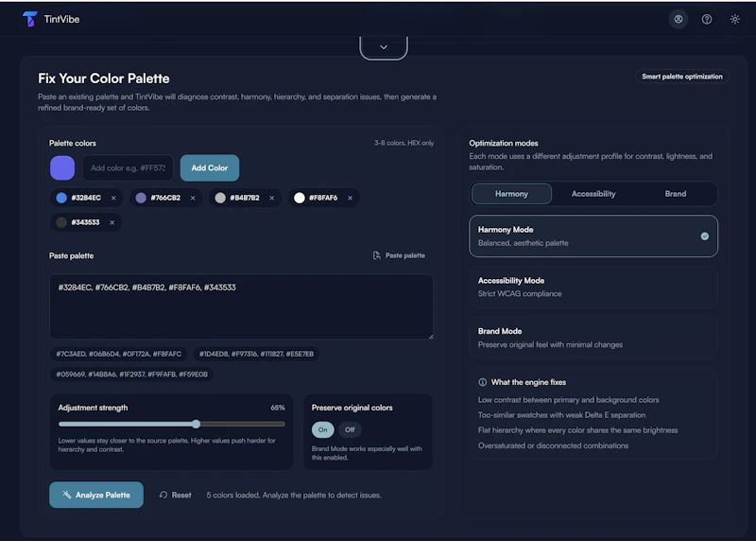Switch to the Brand tab
The width and height of the screenshot is (756, 541).
[x=675, y=194]
